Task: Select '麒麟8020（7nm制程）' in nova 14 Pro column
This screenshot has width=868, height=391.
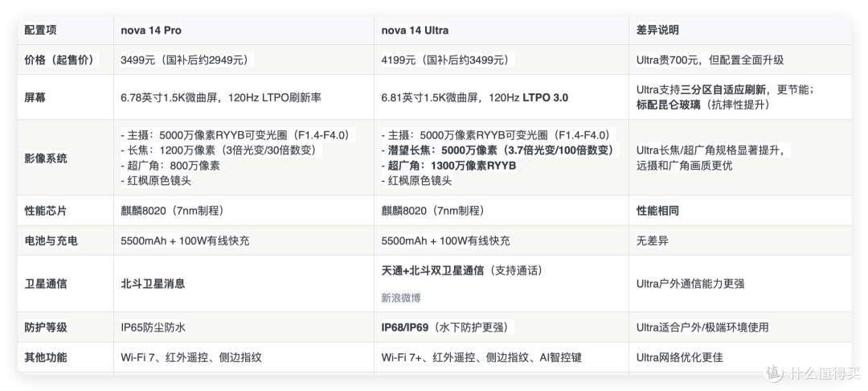Action: pos(172,211)
